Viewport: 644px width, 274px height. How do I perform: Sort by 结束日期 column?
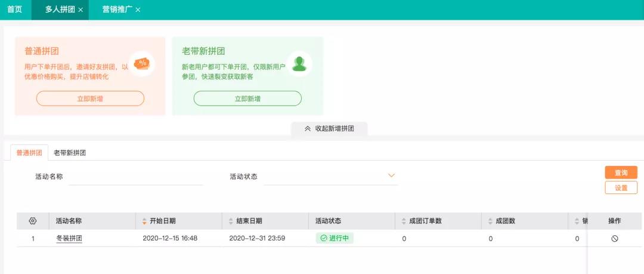point(231,221)
